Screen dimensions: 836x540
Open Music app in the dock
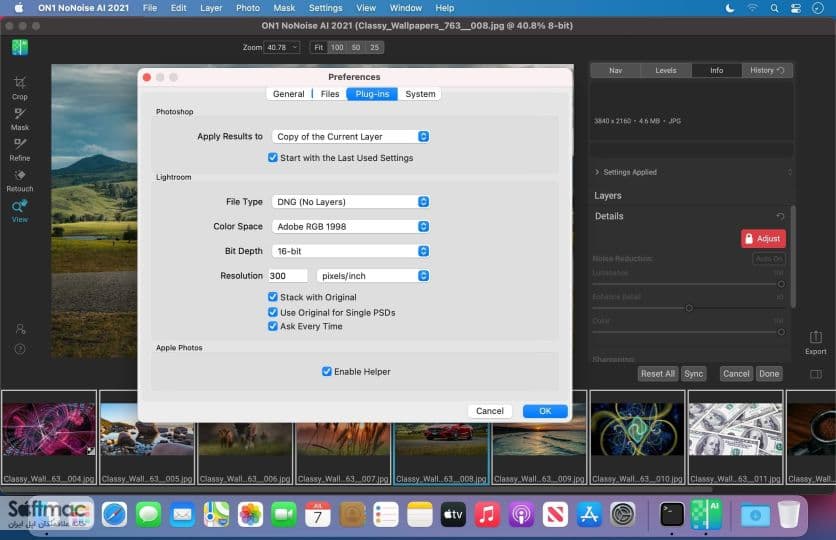coord(486,514)
